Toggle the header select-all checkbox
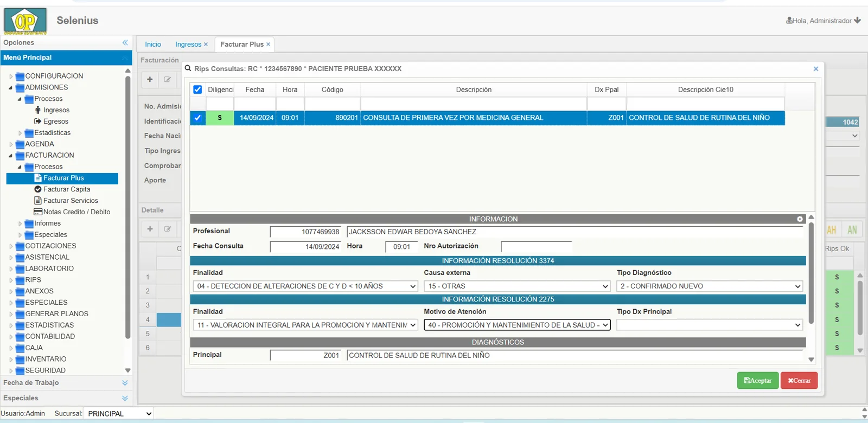This screenshot has height=423, width=868. tap(197, 89)
